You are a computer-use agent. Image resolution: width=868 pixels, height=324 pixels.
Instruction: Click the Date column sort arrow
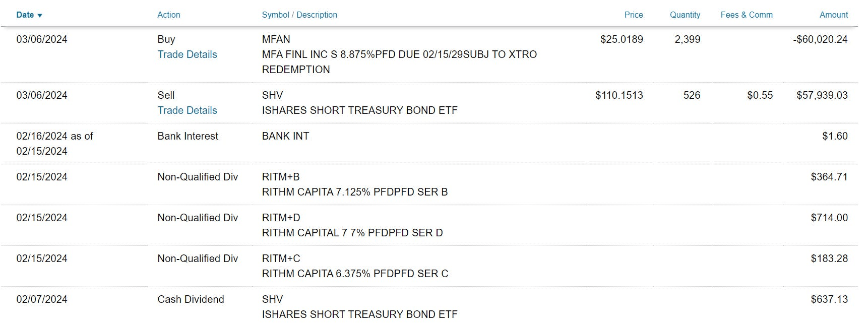(40, 16)
